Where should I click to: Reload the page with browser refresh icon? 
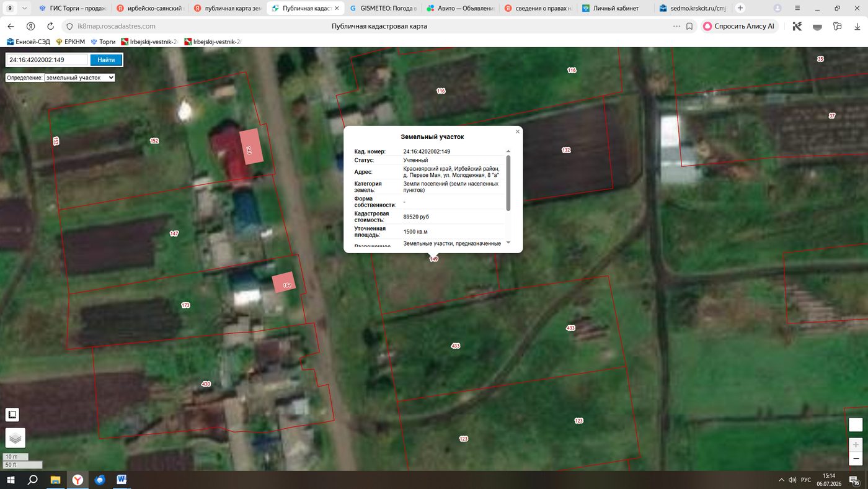click(51, 26)
